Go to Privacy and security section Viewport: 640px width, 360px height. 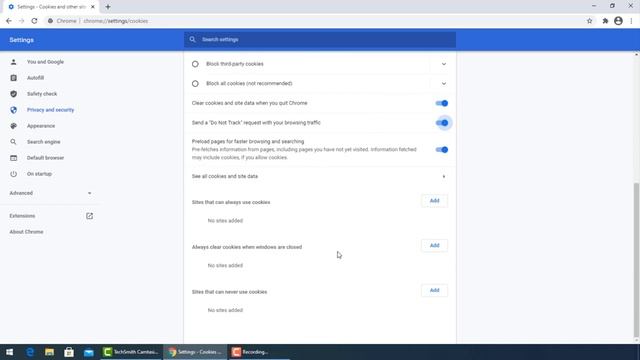(x=51, y=110)
